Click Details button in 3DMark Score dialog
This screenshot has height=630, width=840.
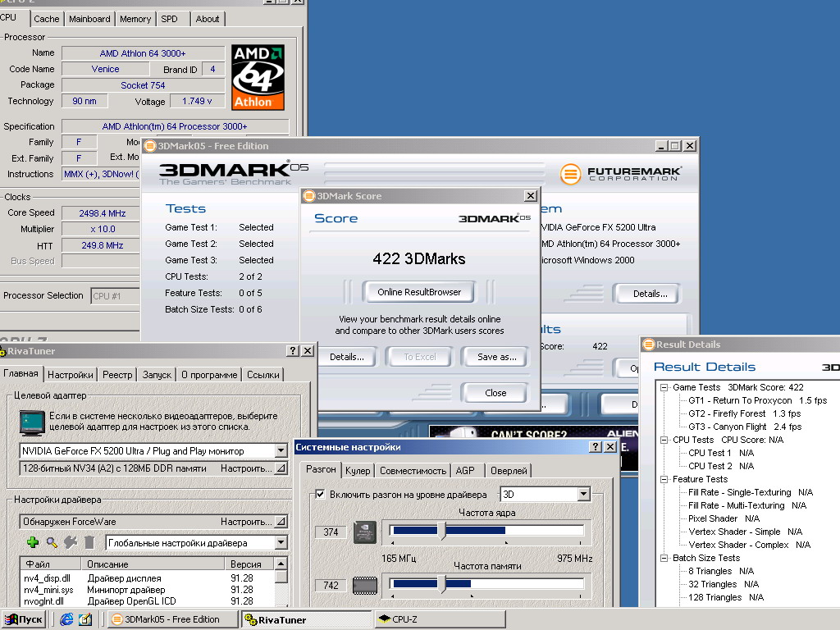tap(347, 357)
